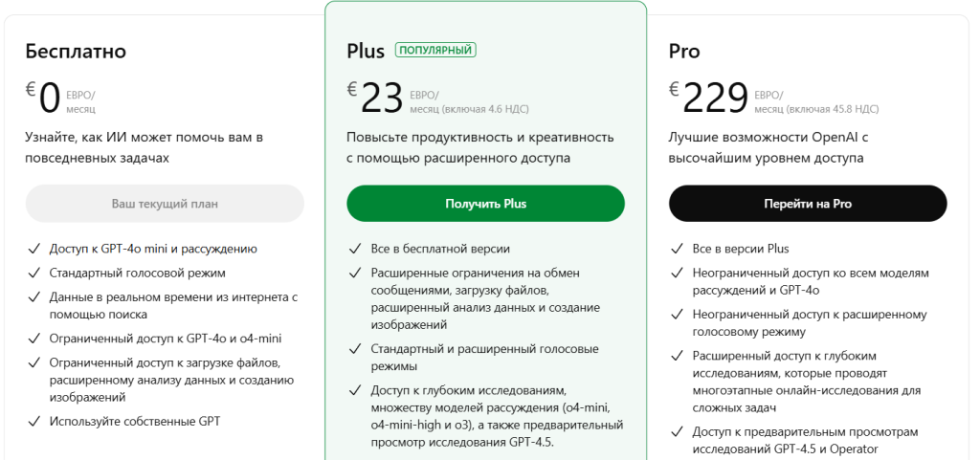Click checkmark beside Доступ к GPT-4o mini
Image resolution: width=980 pixels, height=460 pixels.
point(33,249)
